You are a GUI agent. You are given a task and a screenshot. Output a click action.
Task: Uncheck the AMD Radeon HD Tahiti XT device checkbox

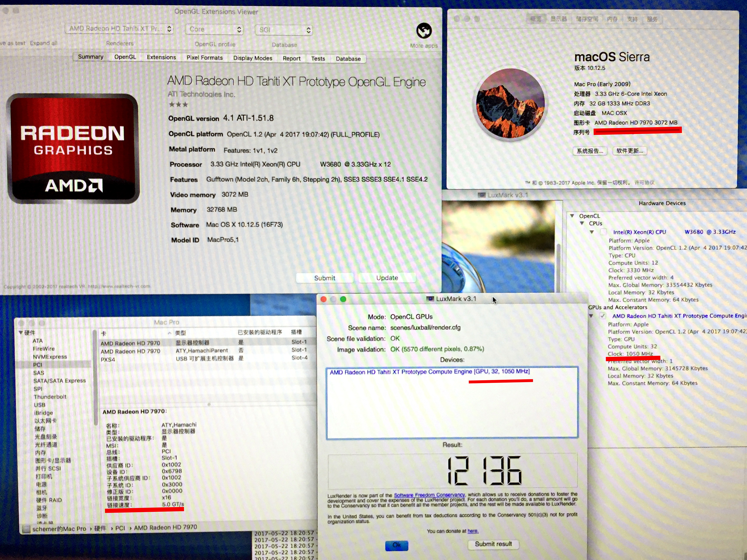[x=602, y=316]
